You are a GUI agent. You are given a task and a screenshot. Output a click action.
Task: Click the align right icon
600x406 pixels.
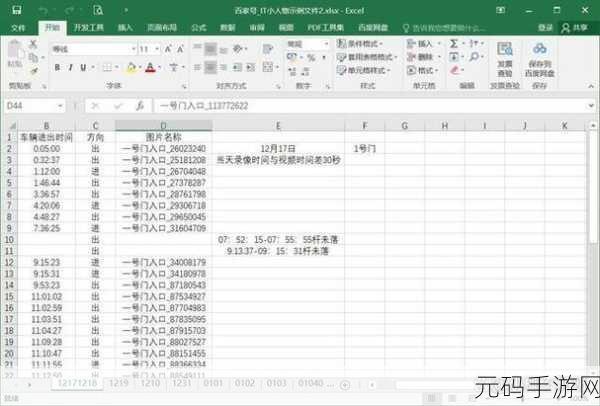pyautogui.click(x=224, y=68)
